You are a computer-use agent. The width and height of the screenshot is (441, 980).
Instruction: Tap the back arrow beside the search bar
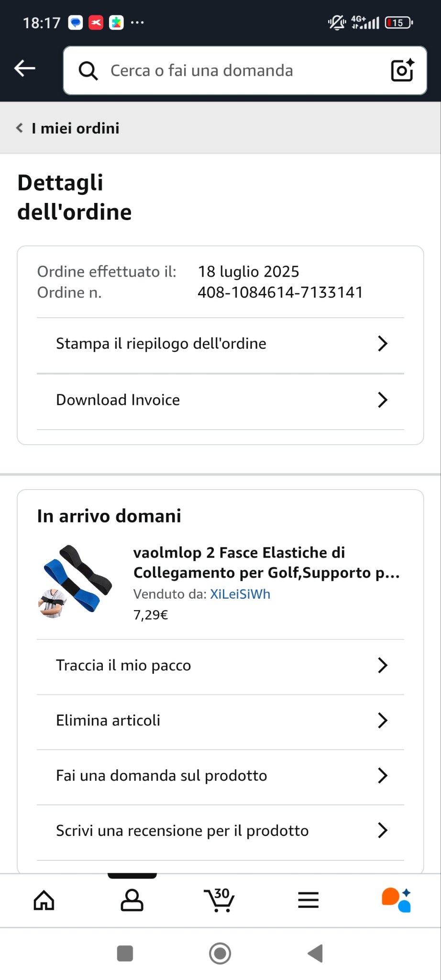point(25,69)
